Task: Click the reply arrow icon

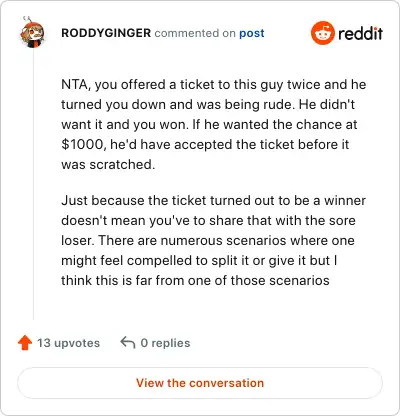Action: click(128, 342)
